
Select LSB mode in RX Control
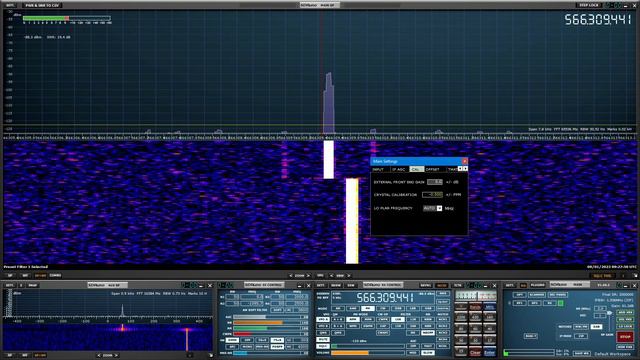click(x=413, y=308)
